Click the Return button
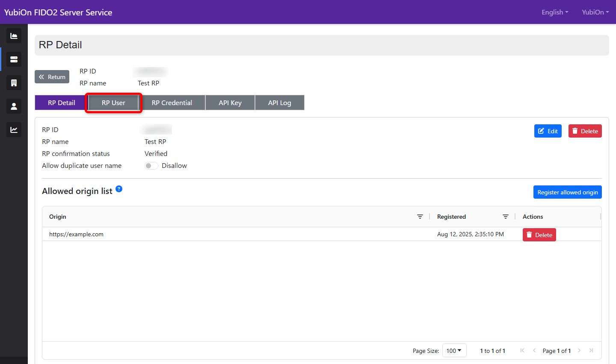616x364 pixels. 52,77
